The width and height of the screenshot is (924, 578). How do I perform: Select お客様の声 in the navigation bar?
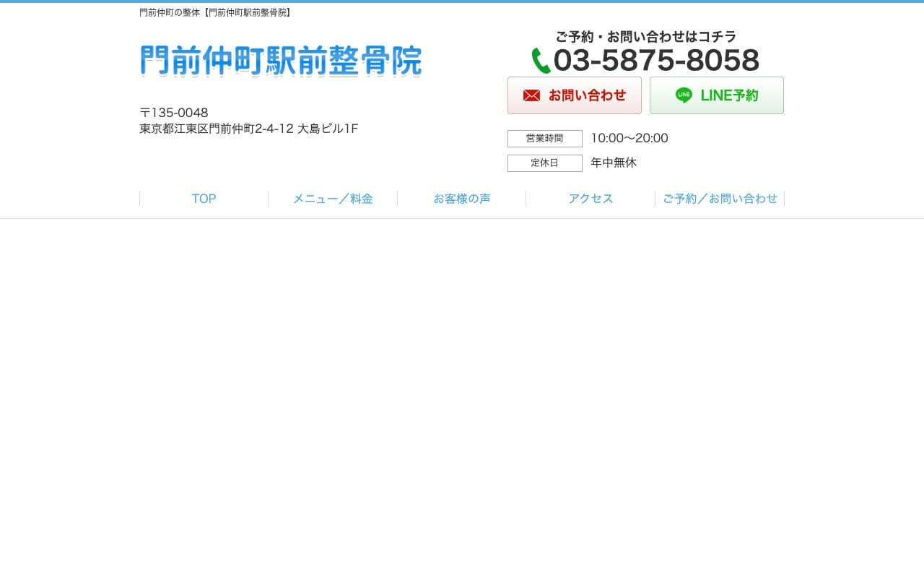[462, 199]
